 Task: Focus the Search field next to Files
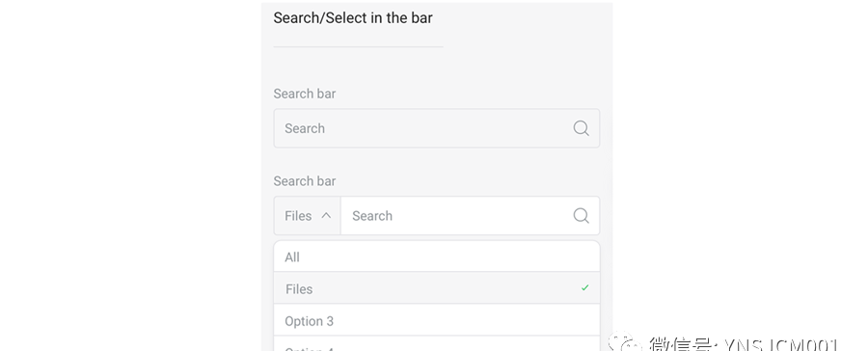pos(470,216)
